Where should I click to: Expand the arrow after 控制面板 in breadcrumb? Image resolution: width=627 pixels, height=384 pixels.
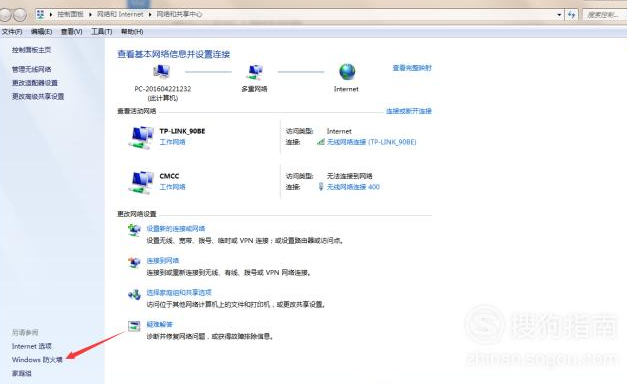(x=90, y=14)
